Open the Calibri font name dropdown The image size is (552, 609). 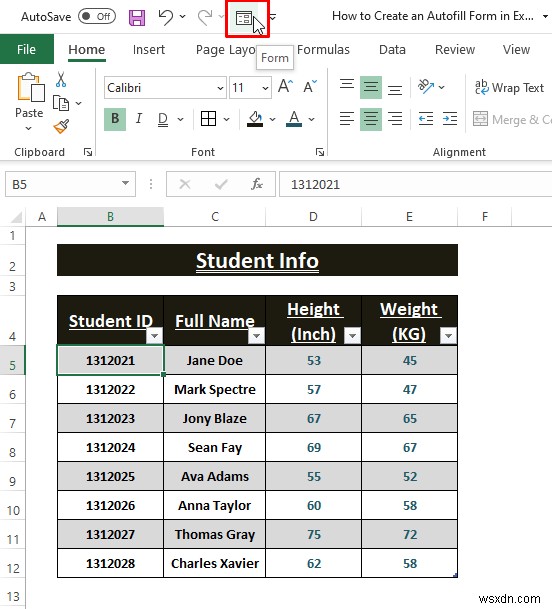point(221,88)
